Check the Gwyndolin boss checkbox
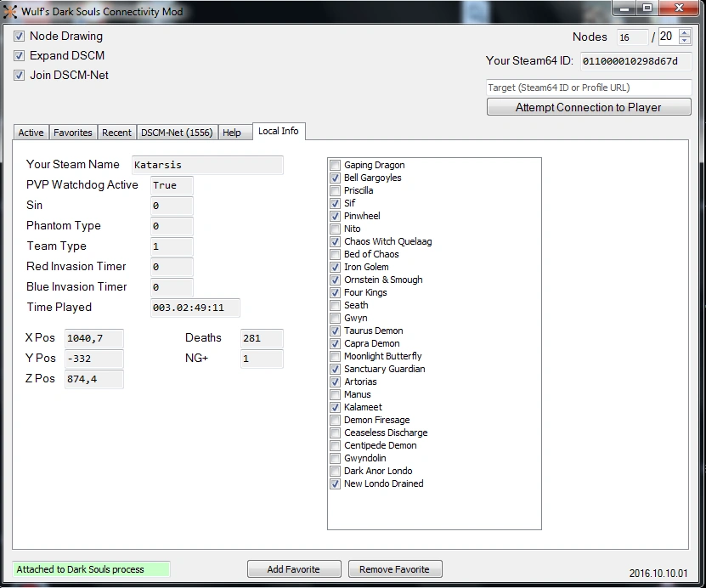The image size is (706, 588). pos(336,459)
